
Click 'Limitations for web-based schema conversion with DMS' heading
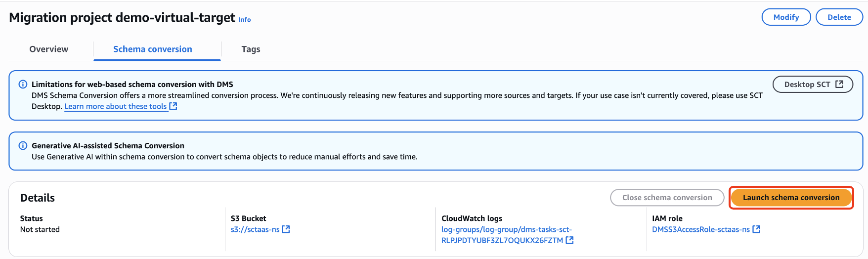(132, 84)
